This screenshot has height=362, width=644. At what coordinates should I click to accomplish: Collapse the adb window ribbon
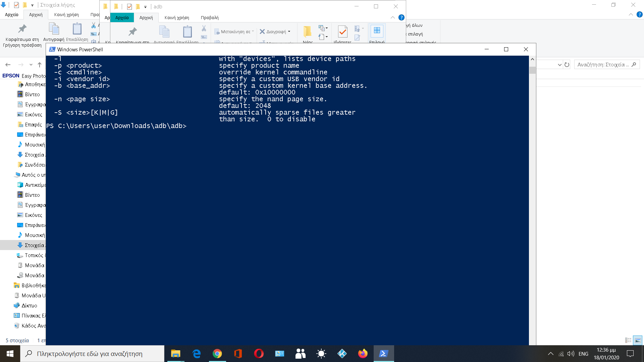pyautogui.click(x=392, y=17)
